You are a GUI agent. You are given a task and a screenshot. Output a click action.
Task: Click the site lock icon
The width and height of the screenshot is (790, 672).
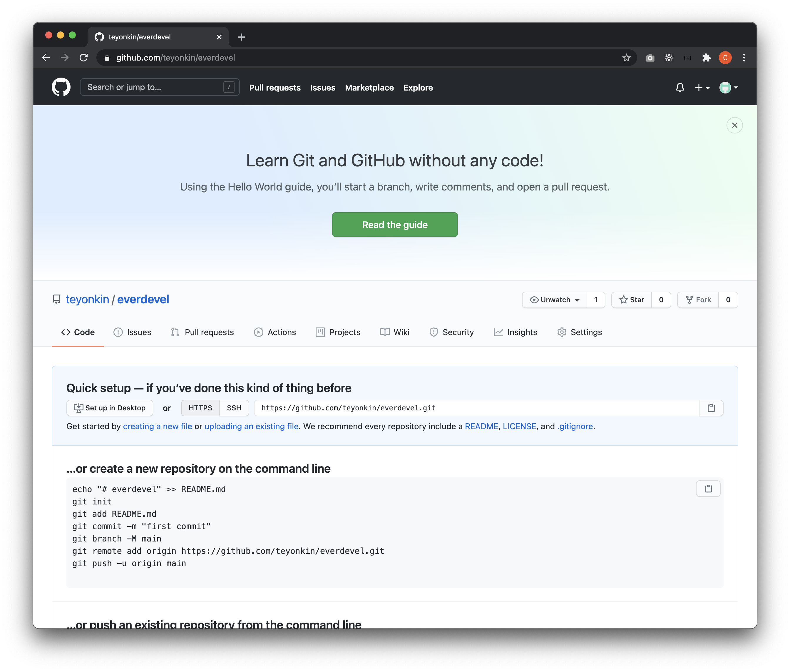pos(107,58)
